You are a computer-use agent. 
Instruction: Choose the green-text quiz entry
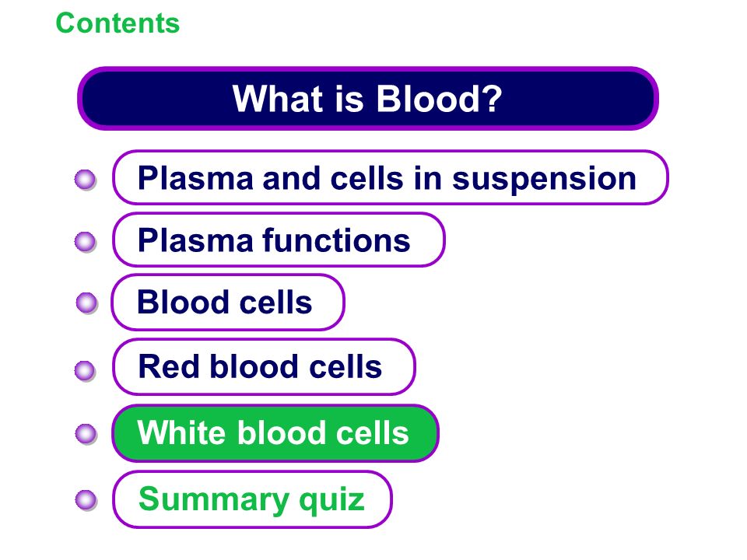point(252,499)
